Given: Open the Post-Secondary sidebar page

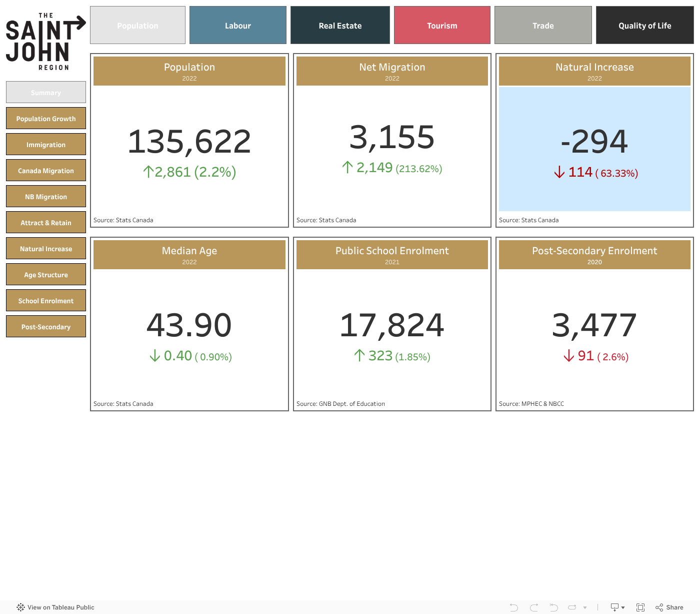Looking at the screenshot, I should tap(46, 326).
